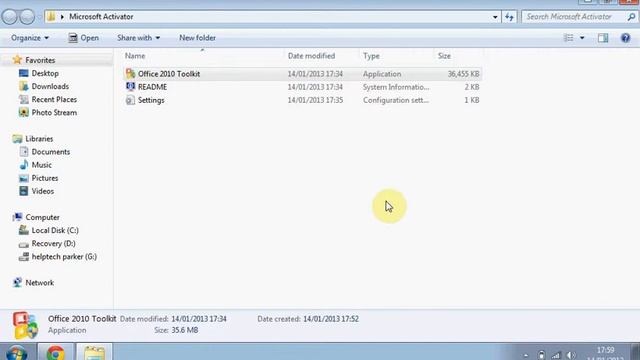Toggle the preview pane button
This screenshot has width=640, height=360.
pyautogui.click(x=603, y=38)
